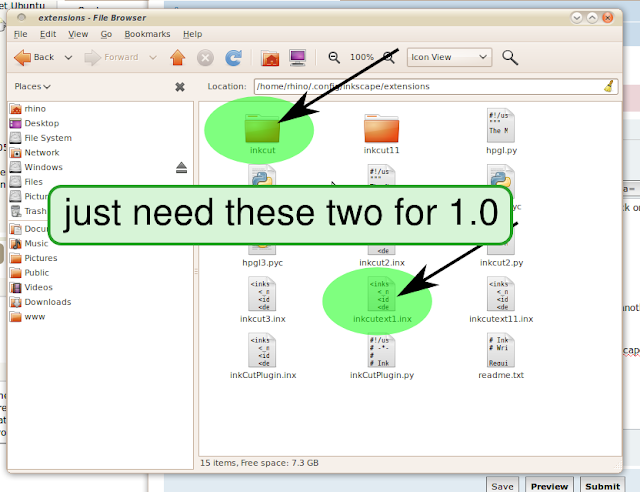This screenshot has height=492, width=640.
Task: Open the Forward history dropdown arrow
Action: [x=153, y=58]
